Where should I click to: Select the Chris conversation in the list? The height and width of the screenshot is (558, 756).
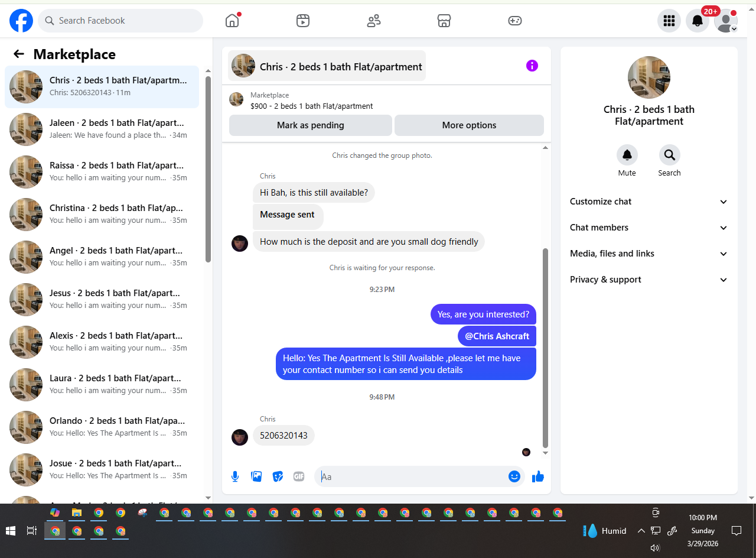(102, 87)
